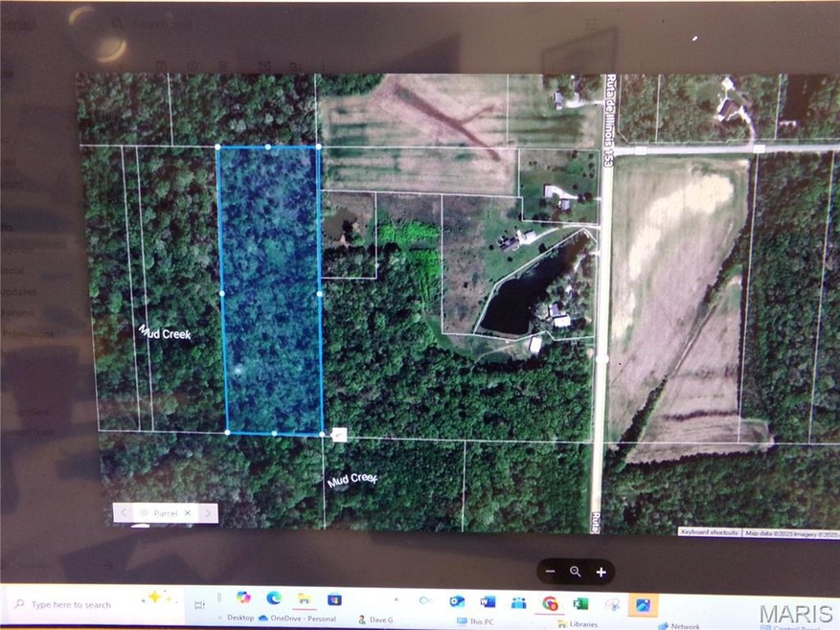Zoom out with the minus button
The width and height of the screenshot is (840, 630).
tap(551, 572)
